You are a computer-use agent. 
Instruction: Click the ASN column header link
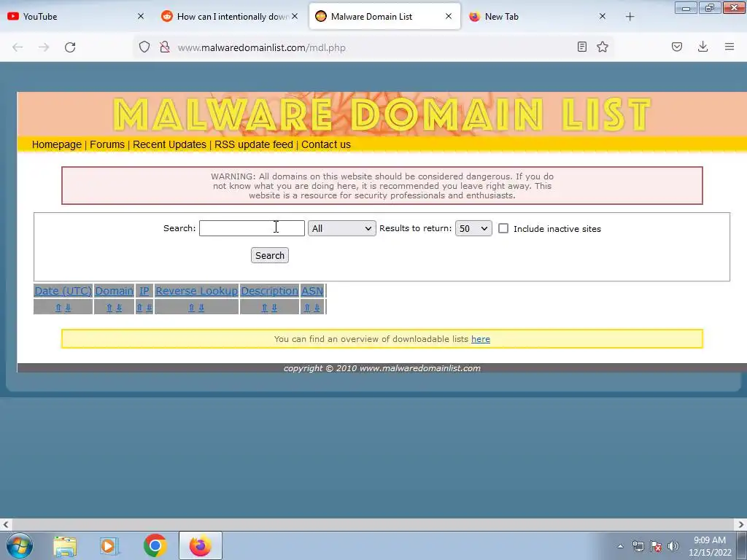coord(312,291)
